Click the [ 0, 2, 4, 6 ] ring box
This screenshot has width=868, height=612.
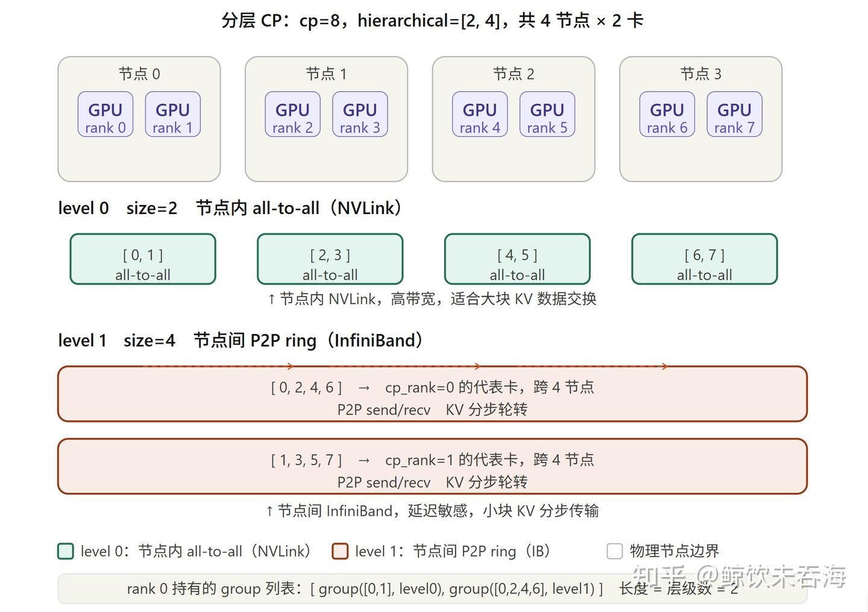432,394
